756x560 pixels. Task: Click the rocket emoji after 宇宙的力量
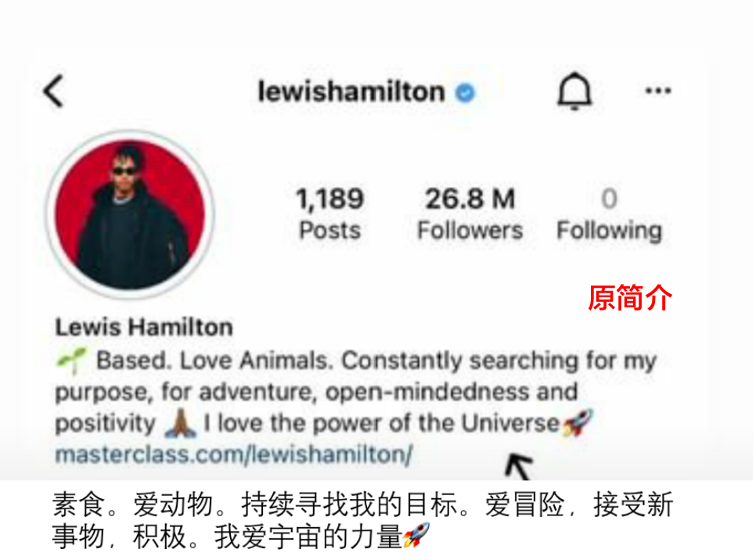click(416, 535)
